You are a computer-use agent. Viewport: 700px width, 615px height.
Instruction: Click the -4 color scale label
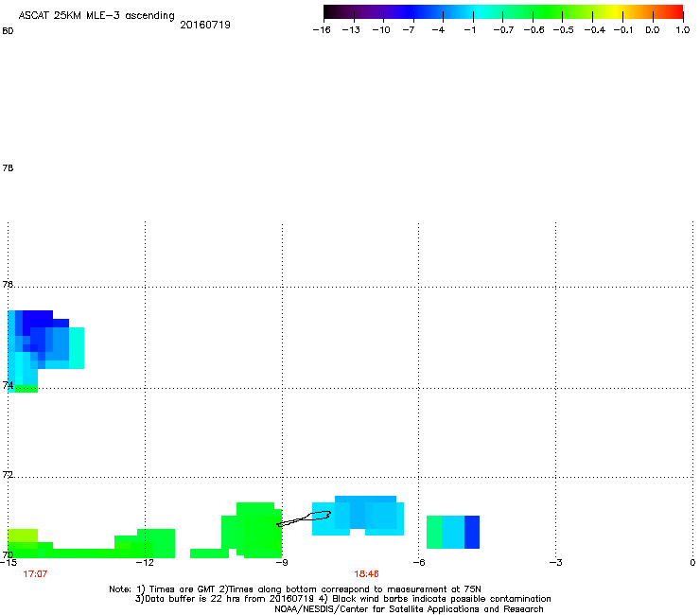click(438, 30)
